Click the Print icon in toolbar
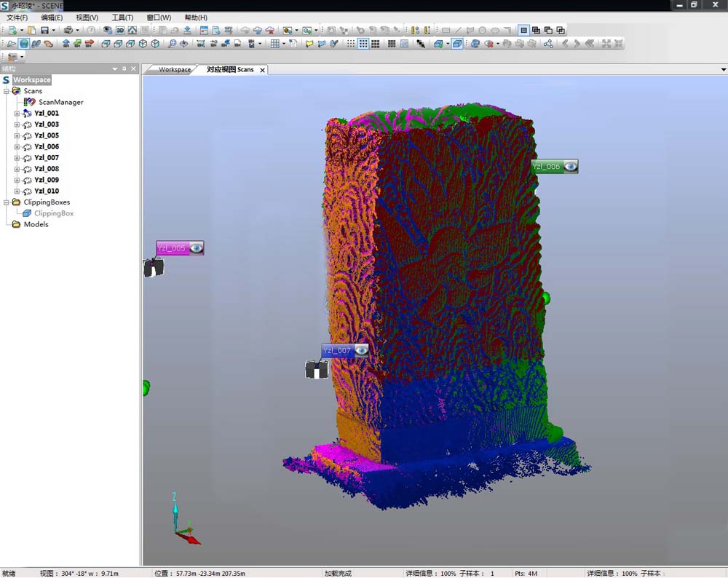 coord(68,31)
